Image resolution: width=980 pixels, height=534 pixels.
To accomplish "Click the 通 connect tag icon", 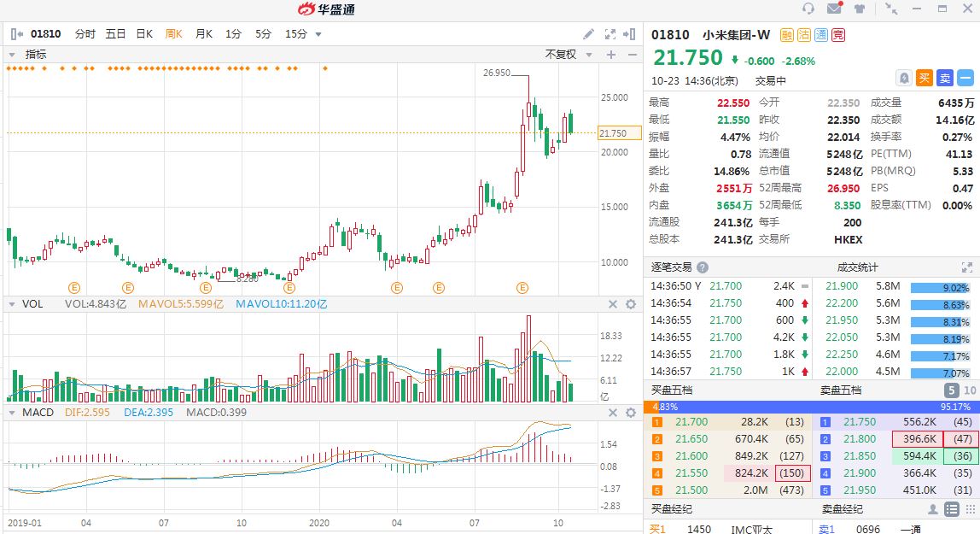I will pos(820,35).
